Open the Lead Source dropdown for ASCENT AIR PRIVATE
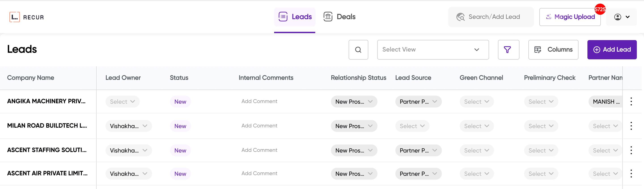Viewport: 644px width, 189px height. tap(418, 174)
